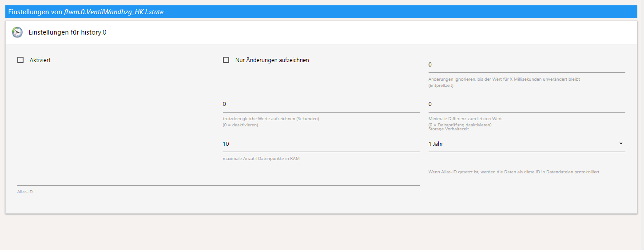
Task: Click the Entprellzeit value field
Action: 527,65
